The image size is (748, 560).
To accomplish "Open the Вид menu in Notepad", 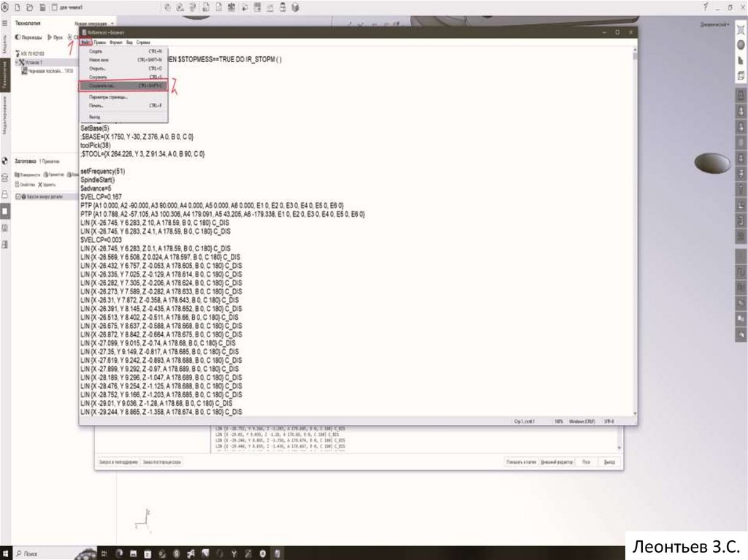I will (129, 42).
